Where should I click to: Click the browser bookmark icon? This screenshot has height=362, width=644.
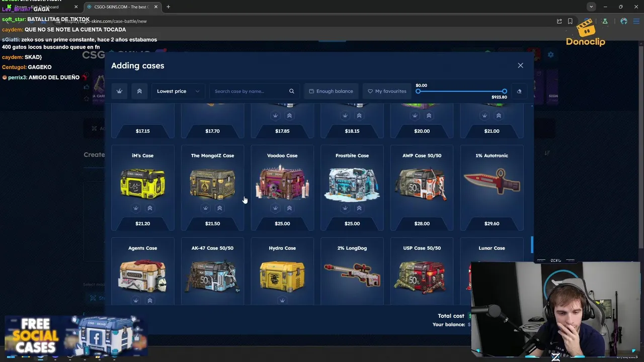pos(570,21)
